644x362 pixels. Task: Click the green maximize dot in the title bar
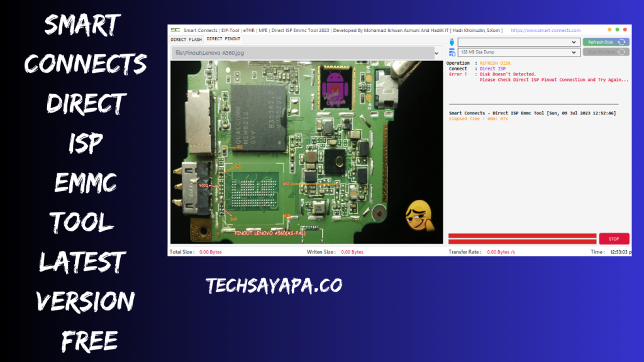tap(618, 30)
